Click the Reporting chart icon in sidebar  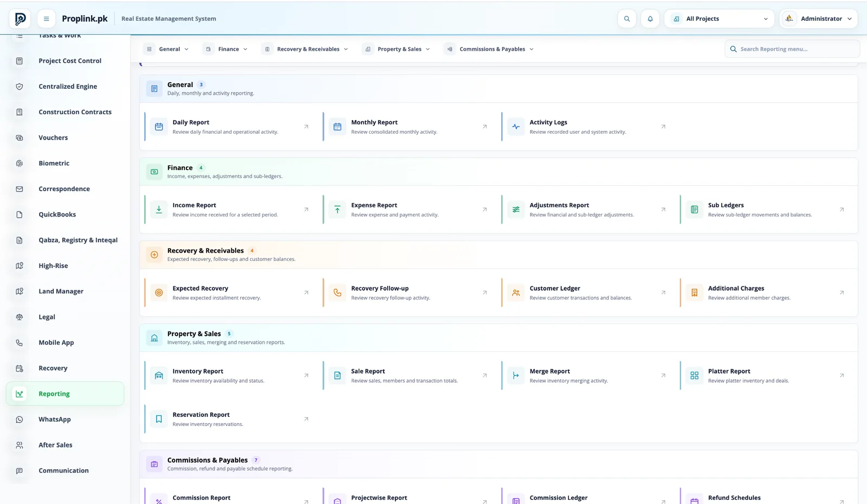coord(20,394)
